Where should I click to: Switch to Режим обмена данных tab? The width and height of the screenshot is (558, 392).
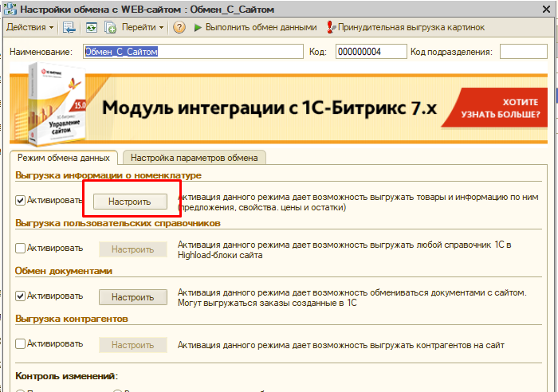[64, 158]
